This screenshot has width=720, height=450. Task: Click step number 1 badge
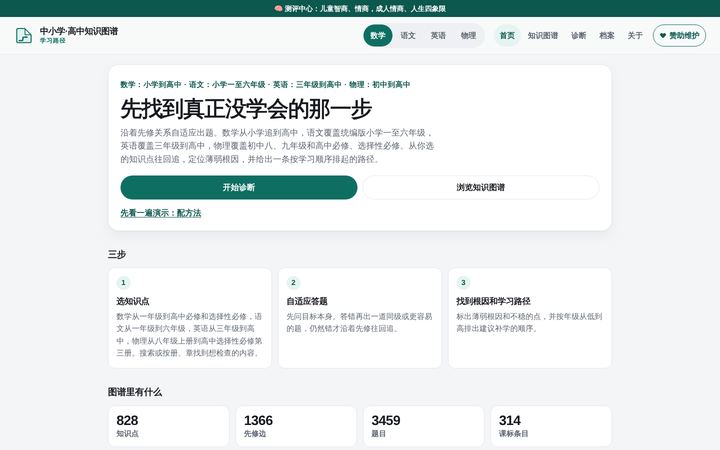(123, 282)
